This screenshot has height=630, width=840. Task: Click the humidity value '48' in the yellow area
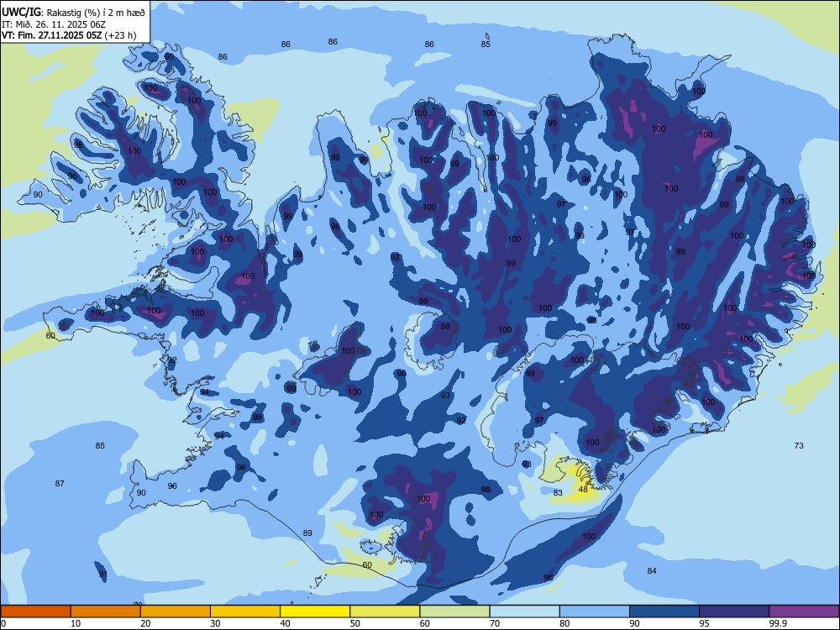[584, 489]
